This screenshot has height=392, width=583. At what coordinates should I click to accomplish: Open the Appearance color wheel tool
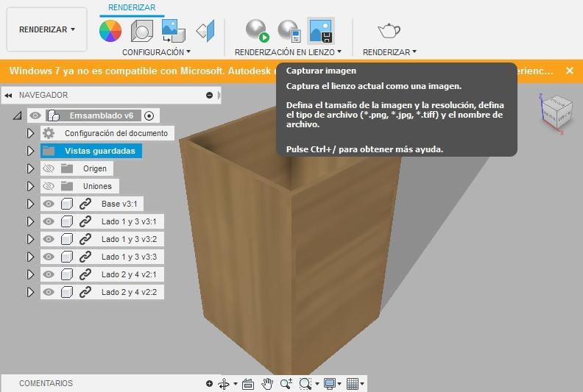point(110,31)
